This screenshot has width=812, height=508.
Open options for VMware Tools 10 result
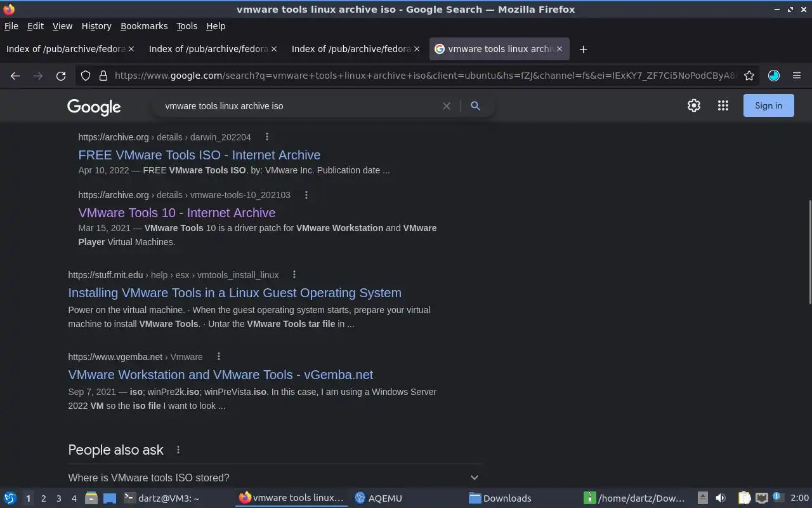tap(306, 195)
